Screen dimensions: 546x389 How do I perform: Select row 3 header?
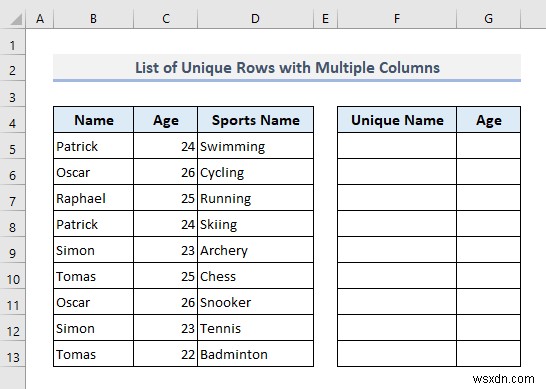pyautogui.click(x=13, y=94)
